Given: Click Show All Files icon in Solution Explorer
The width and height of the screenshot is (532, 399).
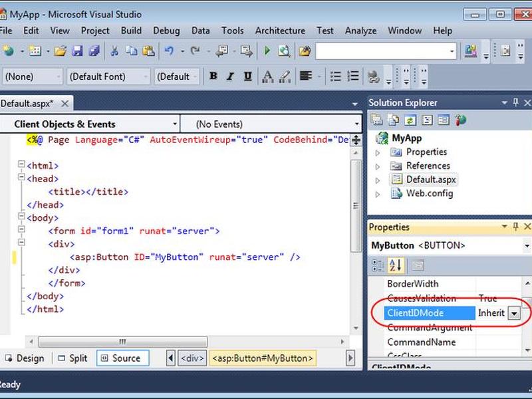Looking at the screenshot, I should (394, 120).
